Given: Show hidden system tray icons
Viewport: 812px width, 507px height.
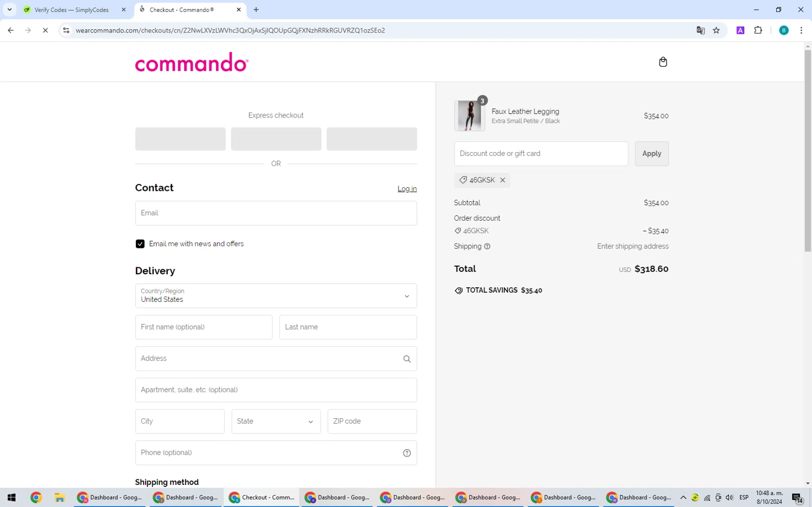Looking at the screenshot, I should click(683, 497).
